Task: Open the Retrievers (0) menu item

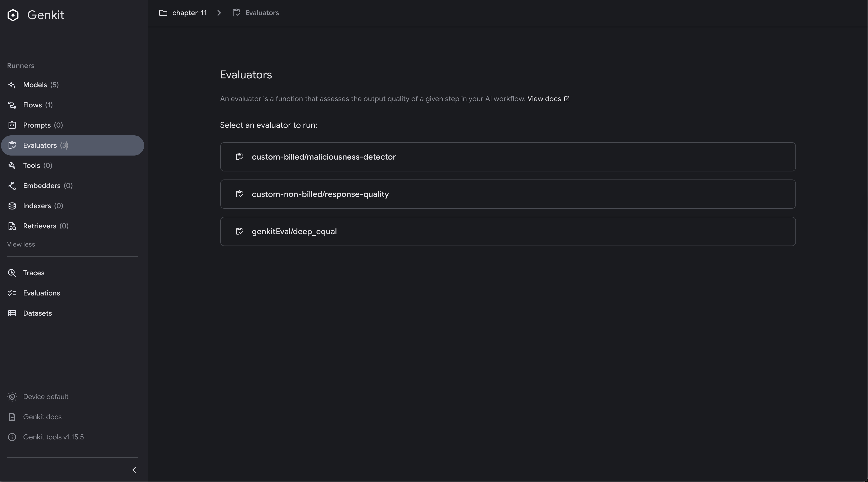Action: [72, 226]
